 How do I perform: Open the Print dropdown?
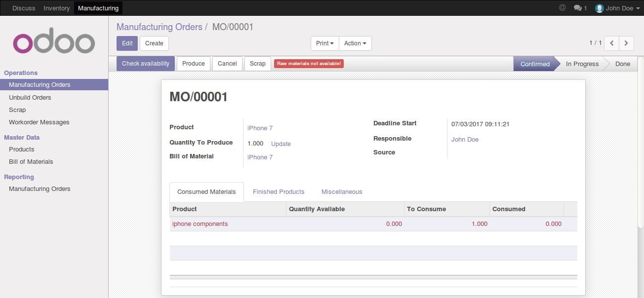pyautogui.click(x=324, y=43)
